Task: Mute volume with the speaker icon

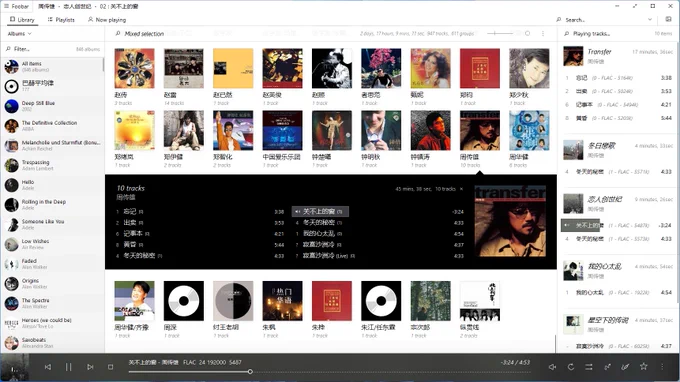Action: (x=552, y=367)
